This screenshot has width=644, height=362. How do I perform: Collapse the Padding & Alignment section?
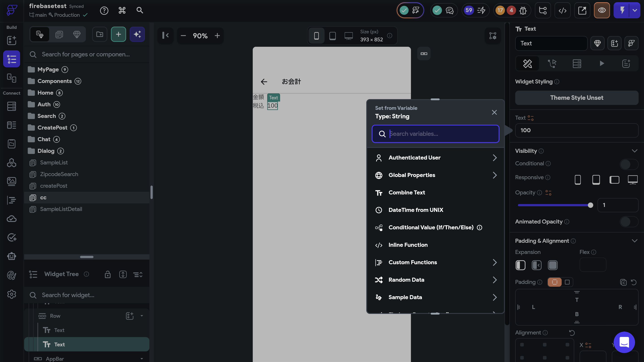click(634, 241)
